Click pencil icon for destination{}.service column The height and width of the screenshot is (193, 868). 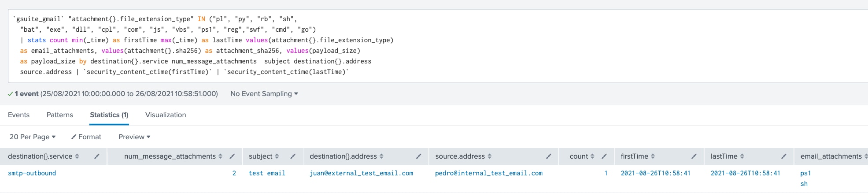[97, 156]
